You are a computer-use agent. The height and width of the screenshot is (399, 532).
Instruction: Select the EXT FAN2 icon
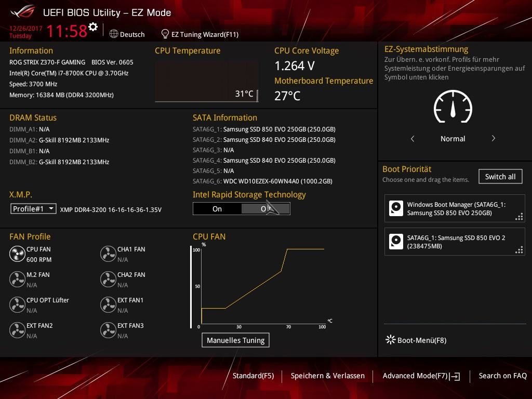[17, 330]
